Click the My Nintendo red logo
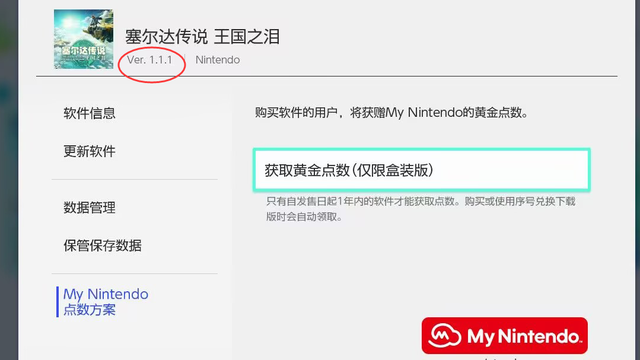 pos(504,336)
